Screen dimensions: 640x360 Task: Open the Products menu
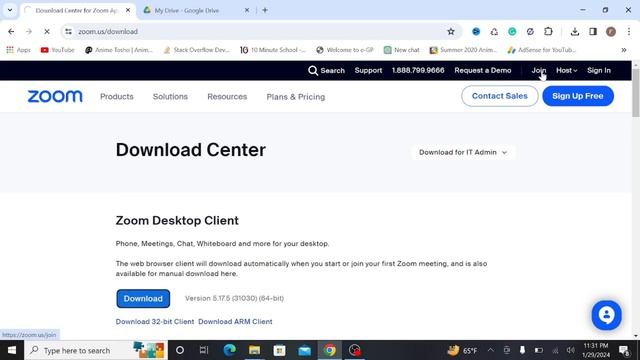pyautogui.click(x=117, y=97)
